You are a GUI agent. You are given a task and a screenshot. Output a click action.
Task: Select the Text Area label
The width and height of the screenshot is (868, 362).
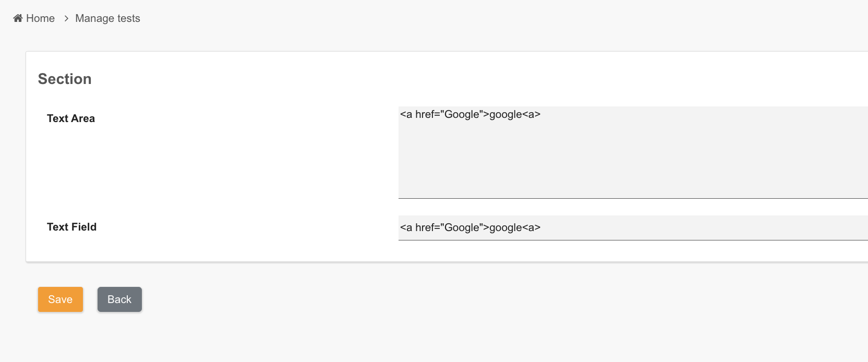[x=71, y=118]
